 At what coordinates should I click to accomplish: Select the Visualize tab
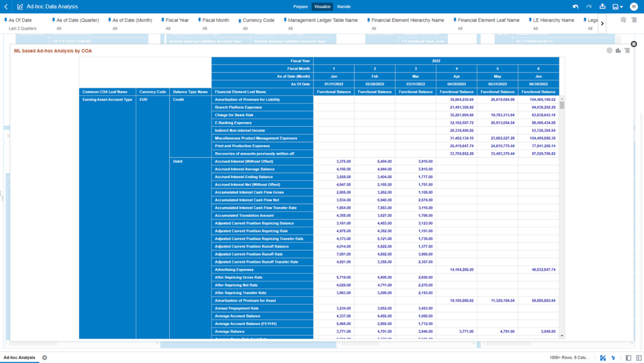(322, 7)
